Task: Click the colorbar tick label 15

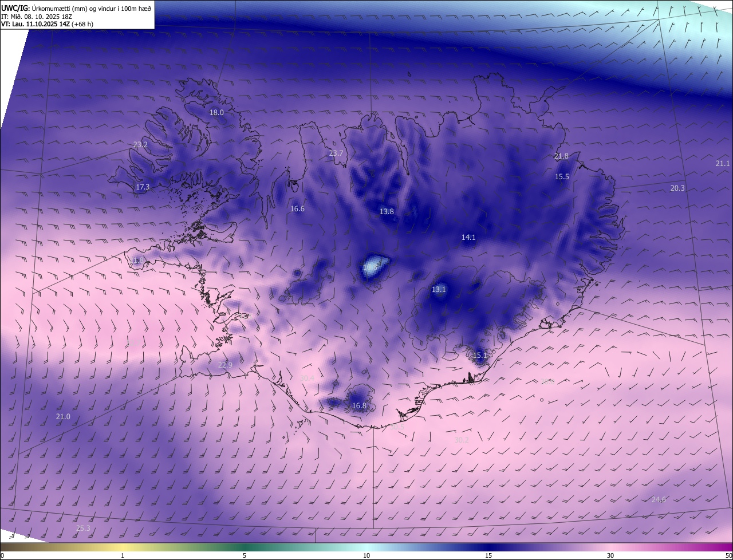Action: (x=488, y=555)
